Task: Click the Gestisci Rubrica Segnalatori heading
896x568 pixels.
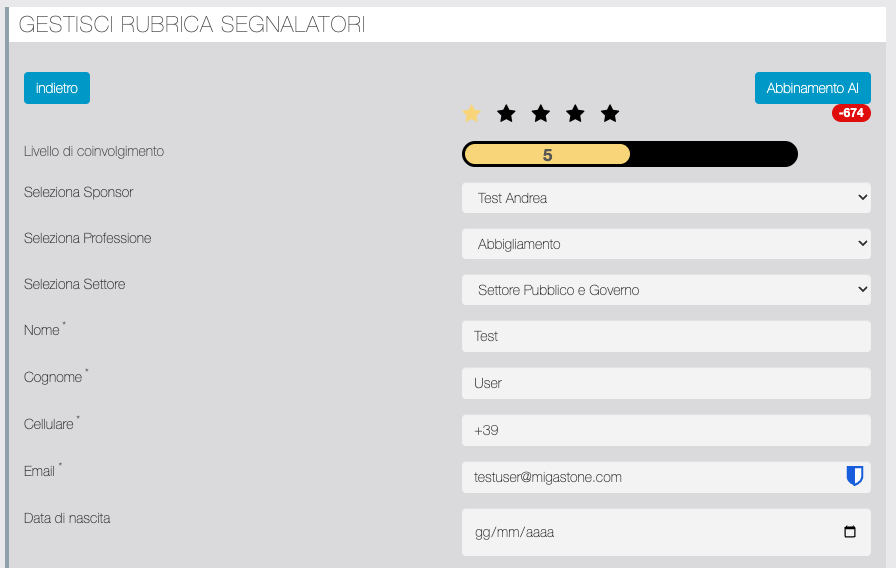Action: [x=192, y=25]
